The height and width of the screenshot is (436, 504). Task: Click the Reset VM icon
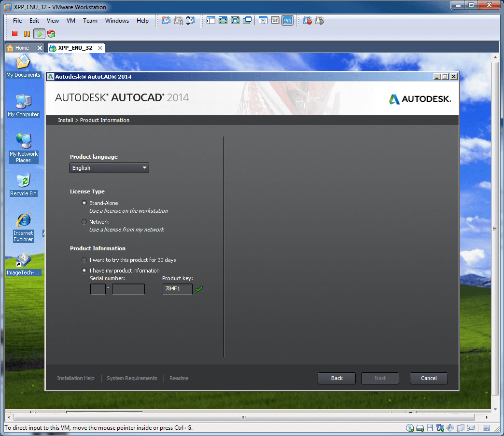tap(51, 33)
